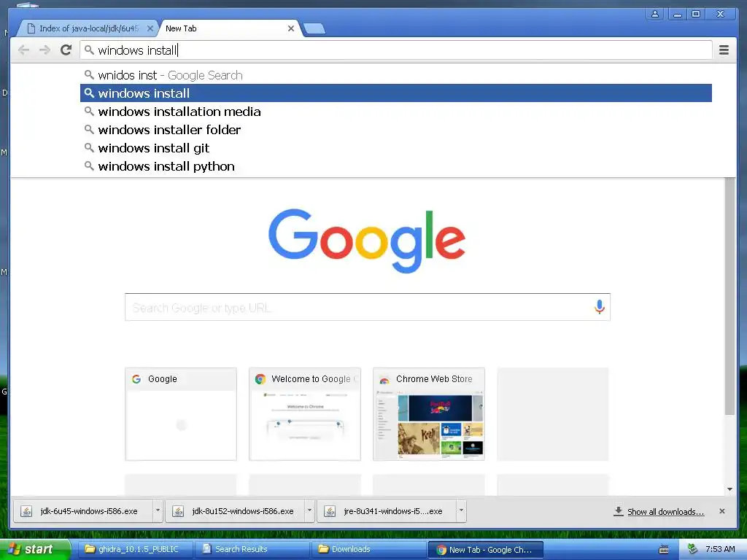Choose the highlighted 'windows install' suggestion
747x560 pixels.
[396, 93]
